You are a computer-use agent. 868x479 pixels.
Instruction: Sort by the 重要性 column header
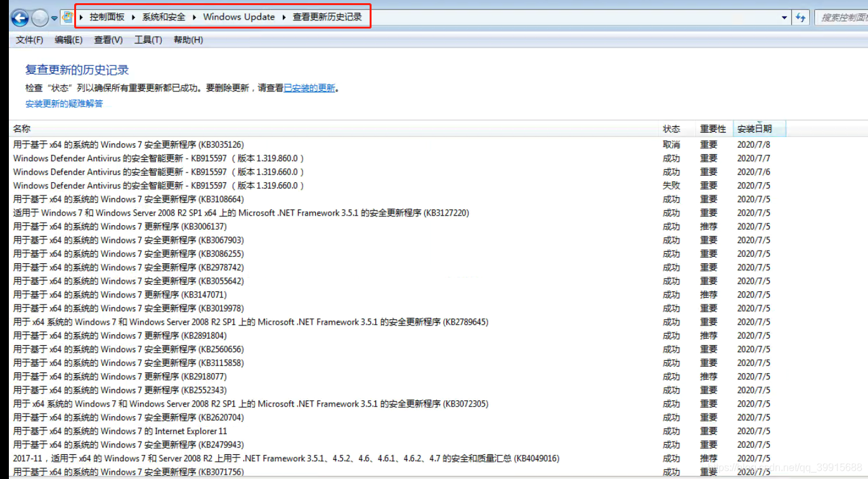coord(714,129)
